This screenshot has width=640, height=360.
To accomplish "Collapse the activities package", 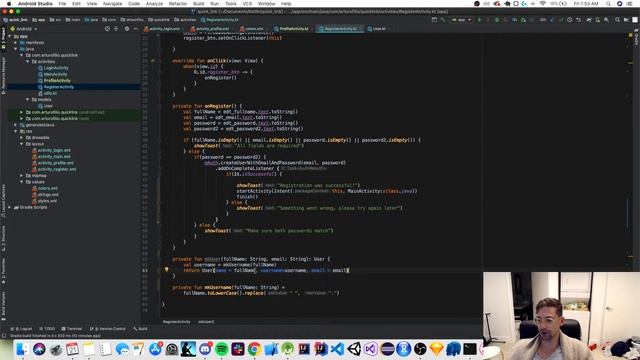I will [28, 62].
